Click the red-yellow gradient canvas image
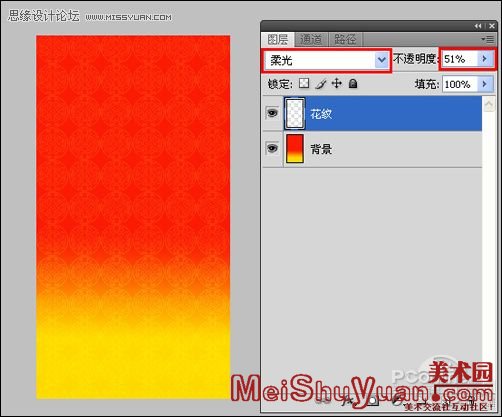Viewport: 502px width, 417px height. tap(133, 217)
